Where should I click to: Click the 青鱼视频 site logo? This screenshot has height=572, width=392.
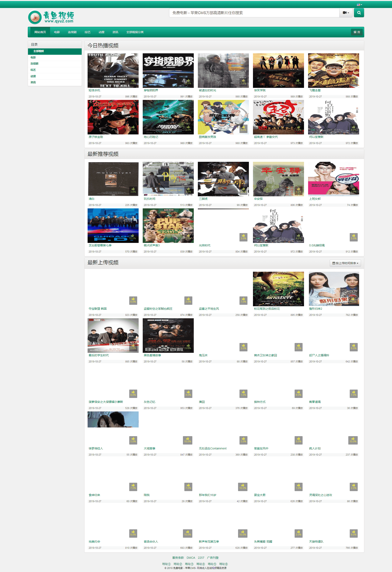pos(51,17)
